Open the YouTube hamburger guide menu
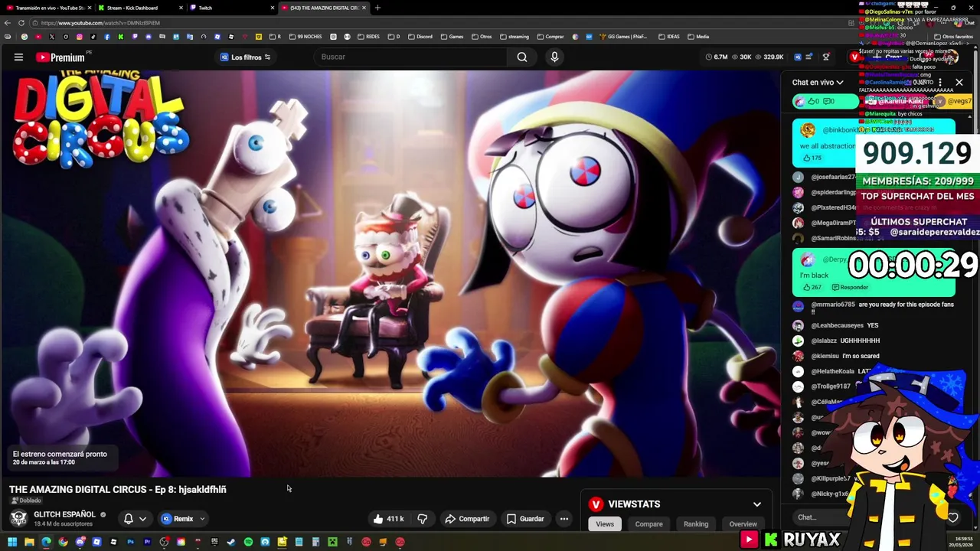The height and width of the screenshot is (551, 980). [18, 57]
